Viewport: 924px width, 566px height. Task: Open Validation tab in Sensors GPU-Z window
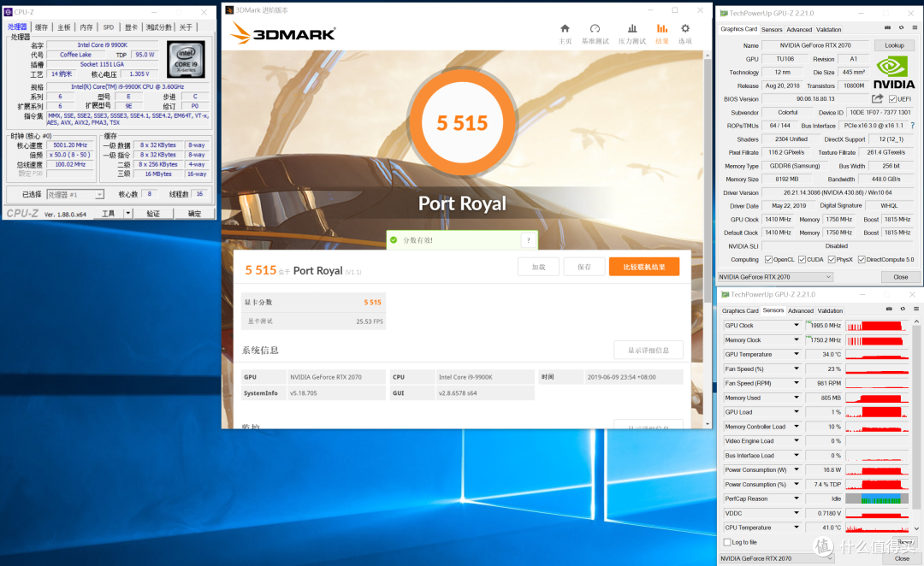click(830, 310)
